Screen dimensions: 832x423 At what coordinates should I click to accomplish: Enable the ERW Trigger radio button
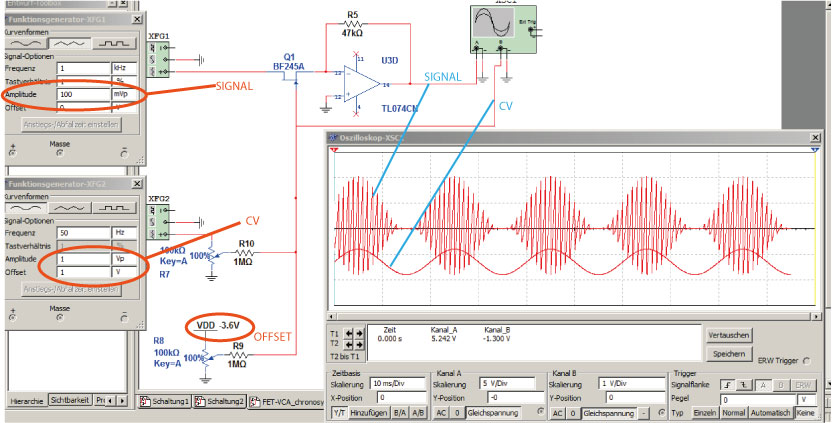(x=805, y=360)
